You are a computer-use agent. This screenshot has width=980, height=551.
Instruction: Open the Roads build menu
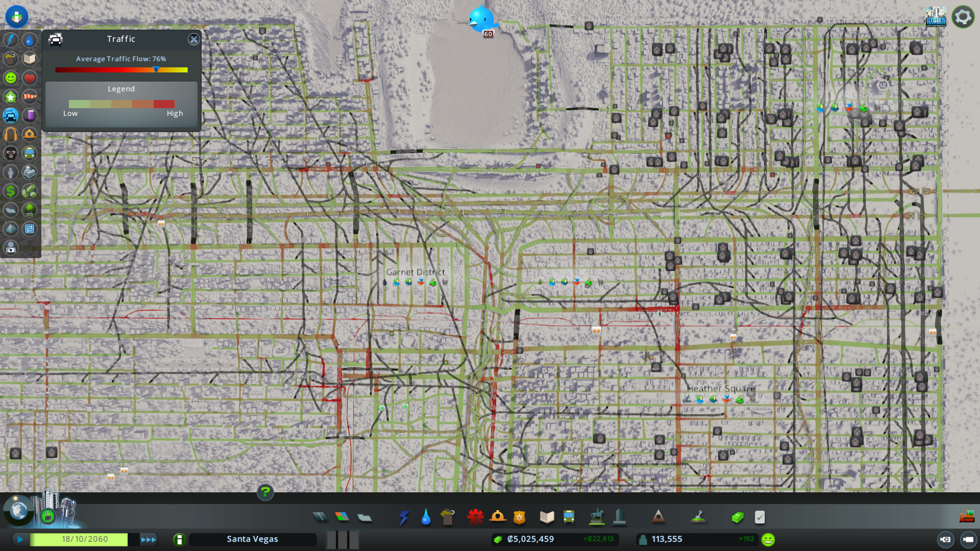pyautogui.click(x=320, y=517)
